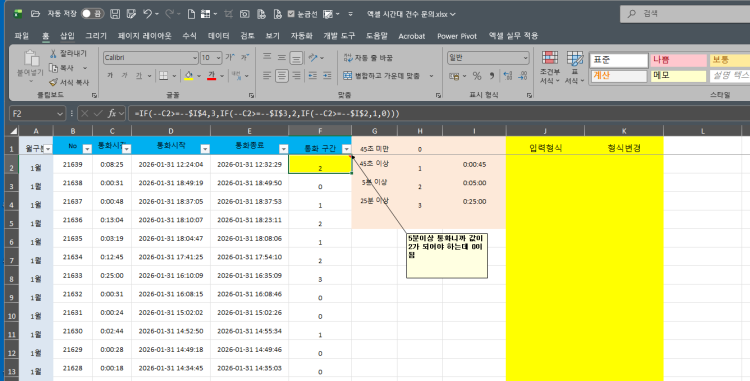Switch to the Acrobat tab
Screen dimensions: 750x381
412,36
